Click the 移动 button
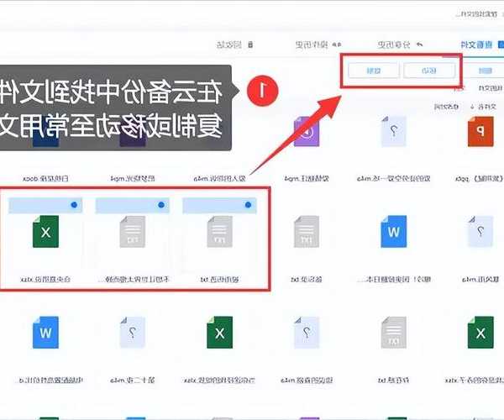The image size is (504, 420). (x=429, y=71)
